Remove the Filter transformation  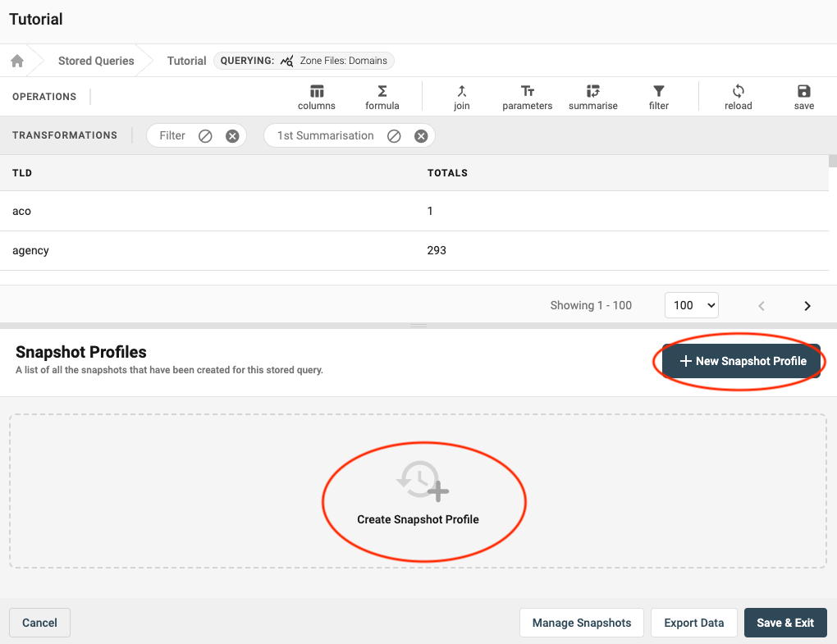232,136
